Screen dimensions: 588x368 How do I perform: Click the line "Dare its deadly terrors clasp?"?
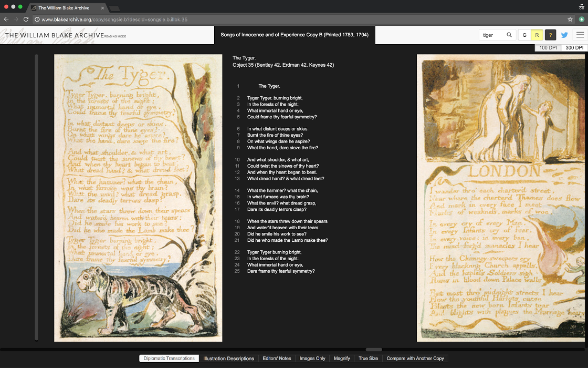[277, 210]
